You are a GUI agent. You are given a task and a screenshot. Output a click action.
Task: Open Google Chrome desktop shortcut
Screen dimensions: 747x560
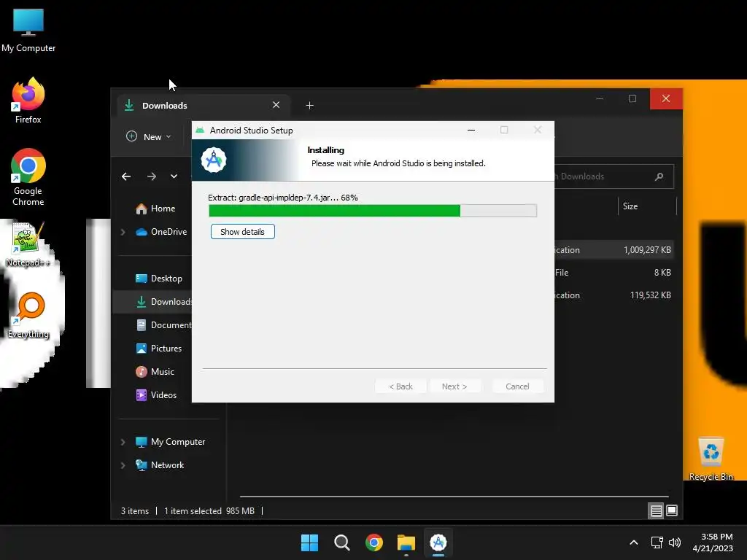[28, 177]
